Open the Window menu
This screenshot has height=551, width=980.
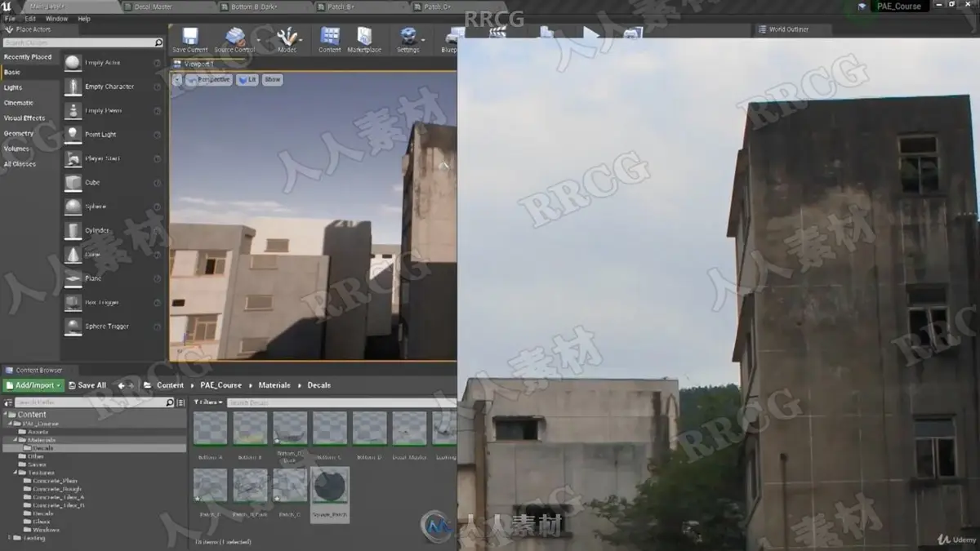tap(56, 18)
